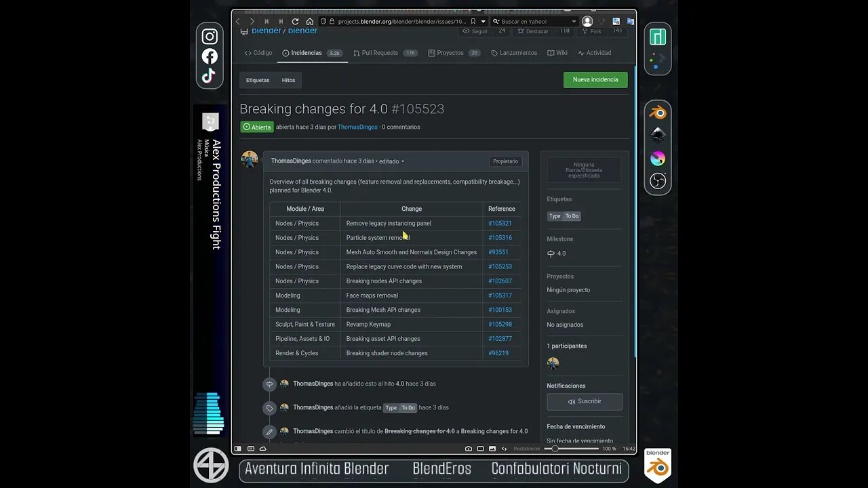Image resolution: width=868 pixels, height=488 pixels.
Task: Click the Hitos button
Action: pyautogui.click(x=288, y=80)
